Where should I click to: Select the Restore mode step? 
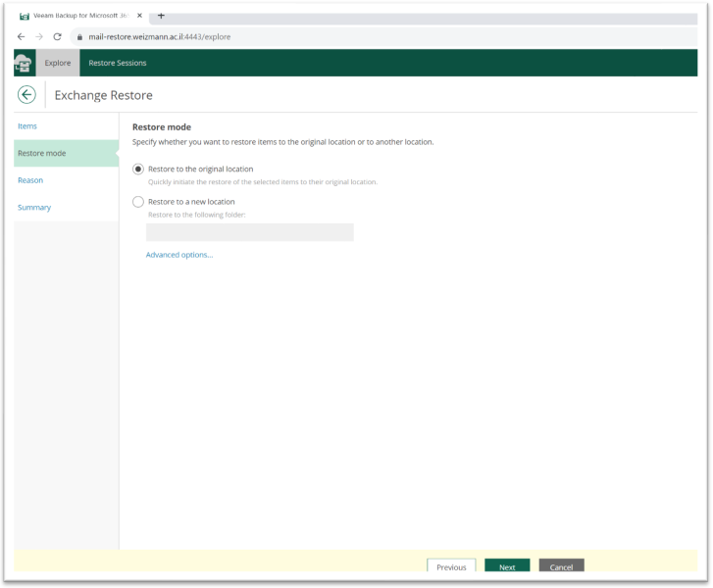42,153
